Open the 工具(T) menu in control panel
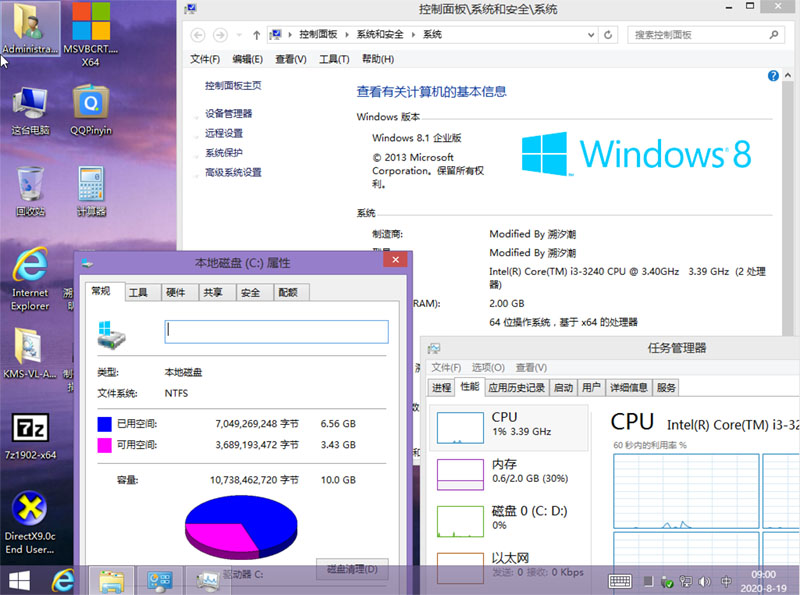The image size is (800, 595). [334, 59]
